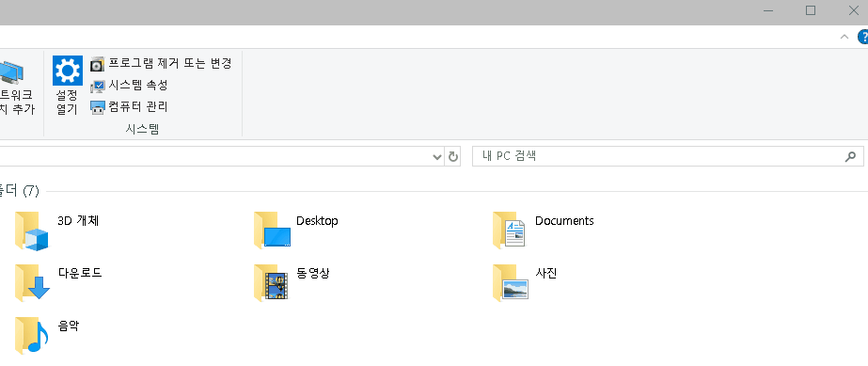Open Settings via the gear icon
The image size is (868, 366).
coord(68,71)
